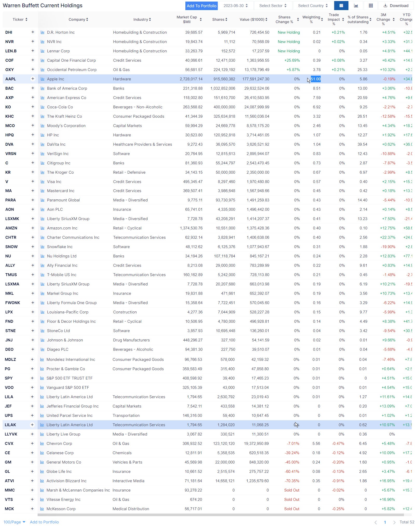Sort by Shares Change % column
Screen dimensions: 420x526
click(x=287, y=19)
